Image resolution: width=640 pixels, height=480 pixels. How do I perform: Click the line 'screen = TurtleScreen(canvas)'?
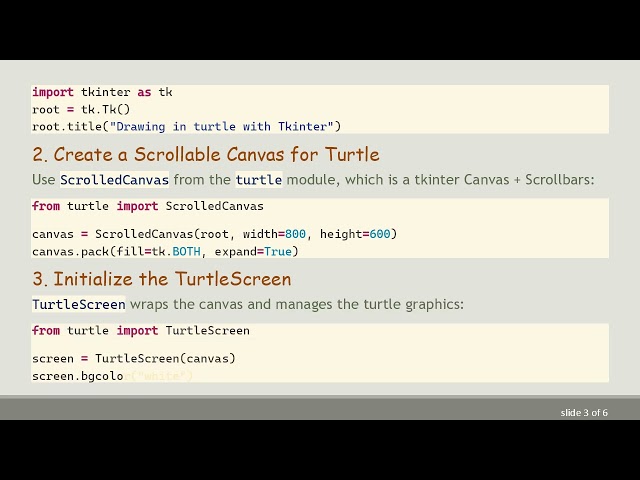[134, 359]
